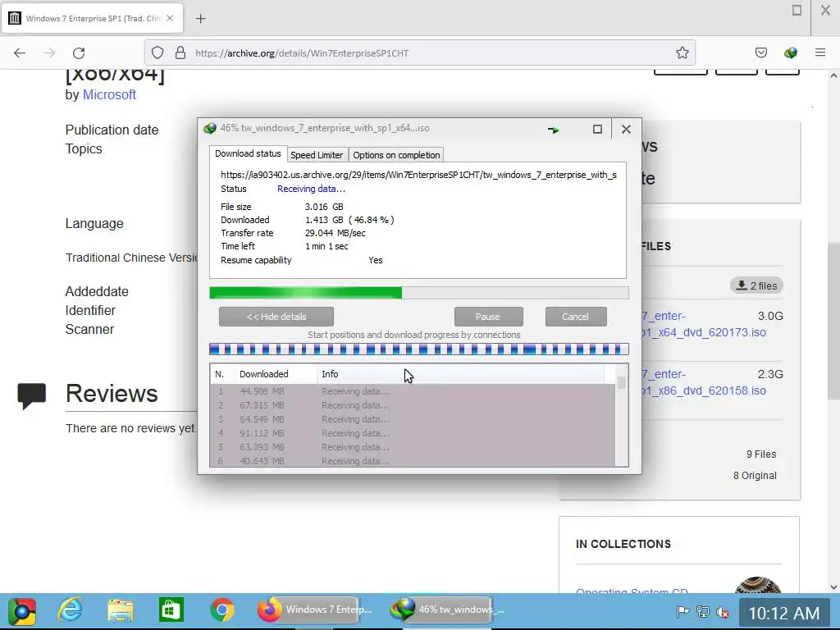
Task: Open first taskbar app icon
Action: pyautogui.click(x=22, y=610)
